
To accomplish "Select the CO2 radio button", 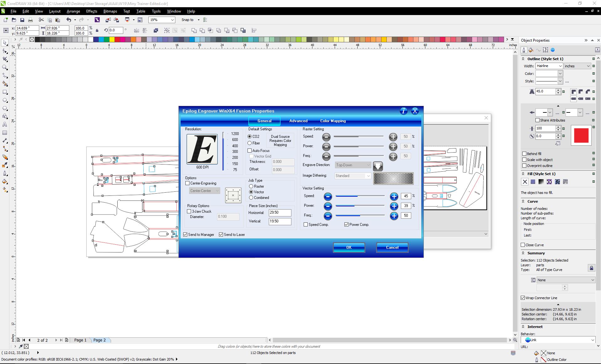I will click(x=250, y=137).
